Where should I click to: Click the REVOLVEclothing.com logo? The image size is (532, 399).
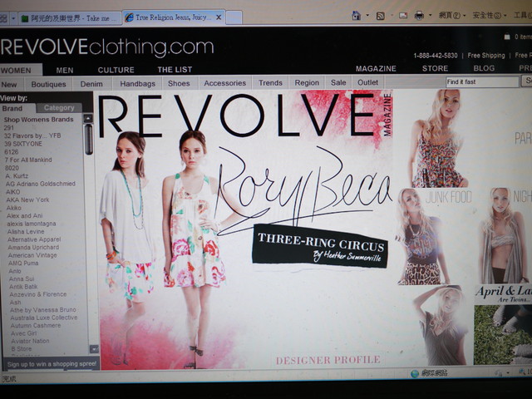(x=107, y=47)
